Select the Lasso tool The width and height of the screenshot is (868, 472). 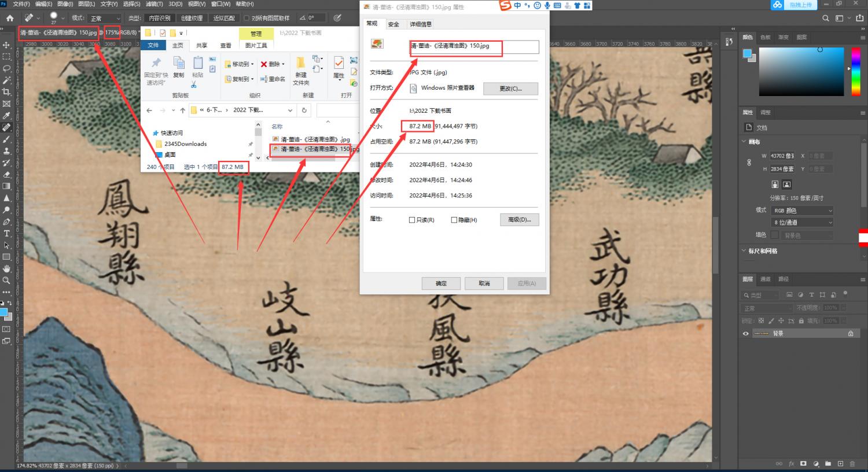pyautogui.click(x=6, y=68)
